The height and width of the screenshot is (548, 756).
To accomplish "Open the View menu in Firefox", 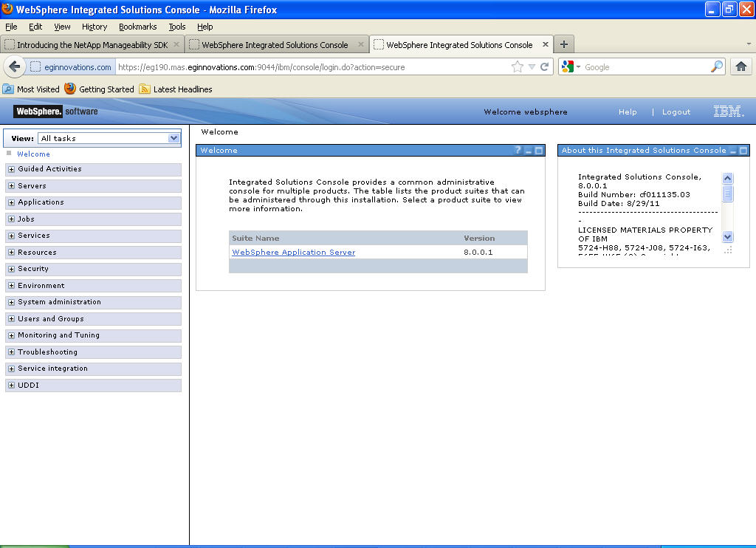I will [62, 27].
